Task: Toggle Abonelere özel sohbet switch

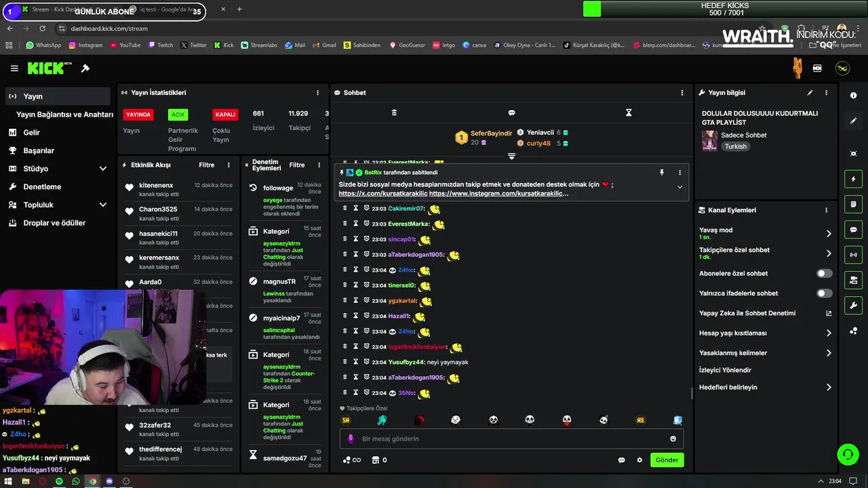Action: [x=824, y=274]
